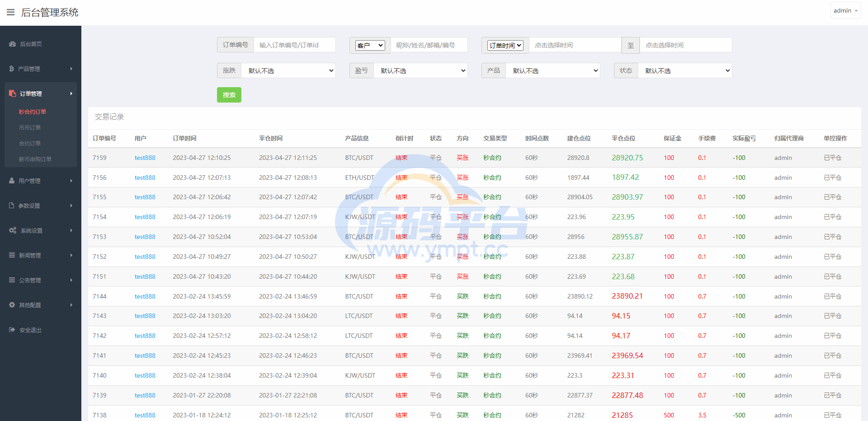
Task: Open the admin account dropdown
Action: 845,10
